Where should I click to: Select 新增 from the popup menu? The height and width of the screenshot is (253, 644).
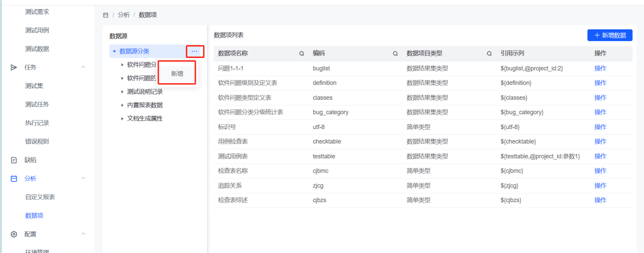[177, 74]
